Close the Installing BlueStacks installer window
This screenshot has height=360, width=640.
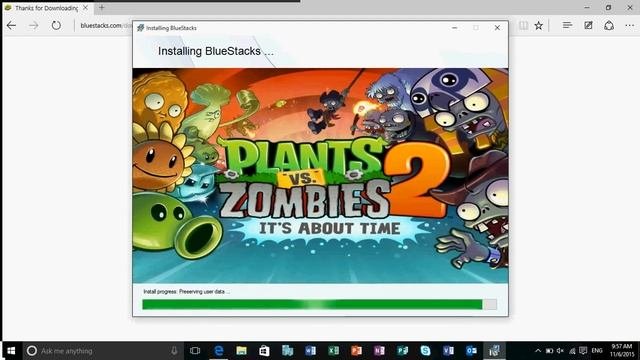[x=497, y=28]
